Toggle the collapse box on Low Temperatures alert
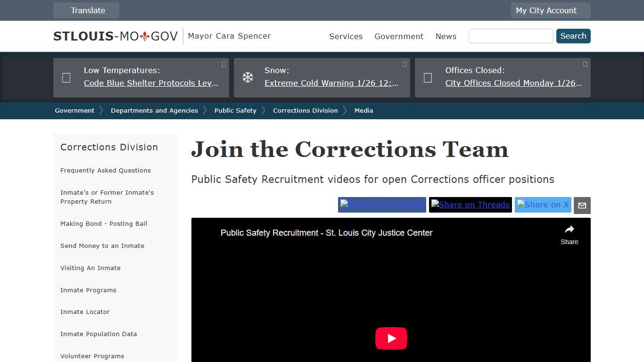This screenshot has height=362, width=644. pos(223,64)
